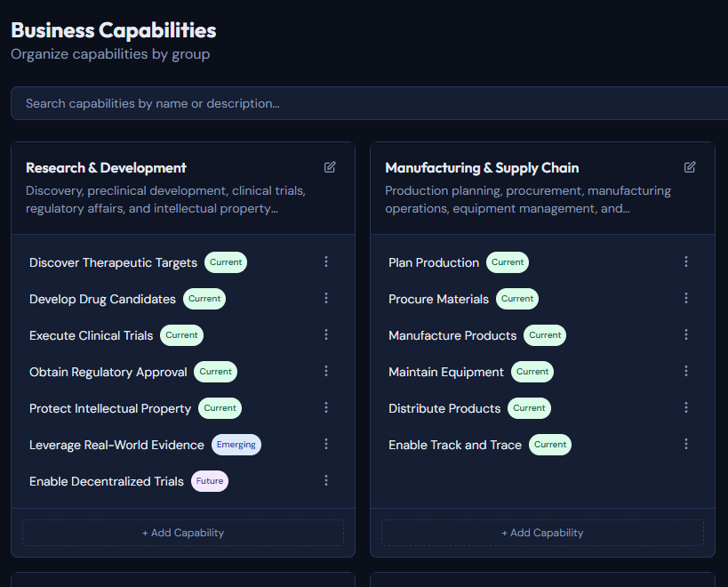This screenshot has height=587, width=728.
Task: Edit the Research & Development group
Action: click(329, 166)
